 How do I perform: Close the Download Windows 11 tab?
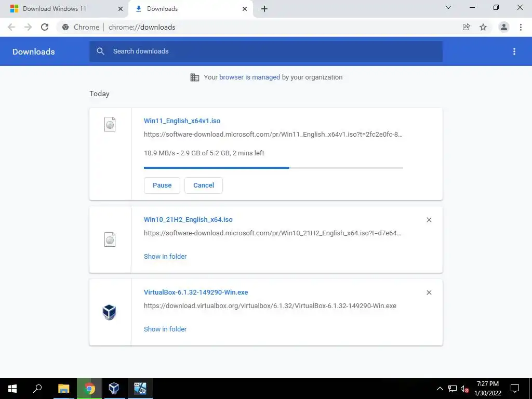(x=121, y=9)
